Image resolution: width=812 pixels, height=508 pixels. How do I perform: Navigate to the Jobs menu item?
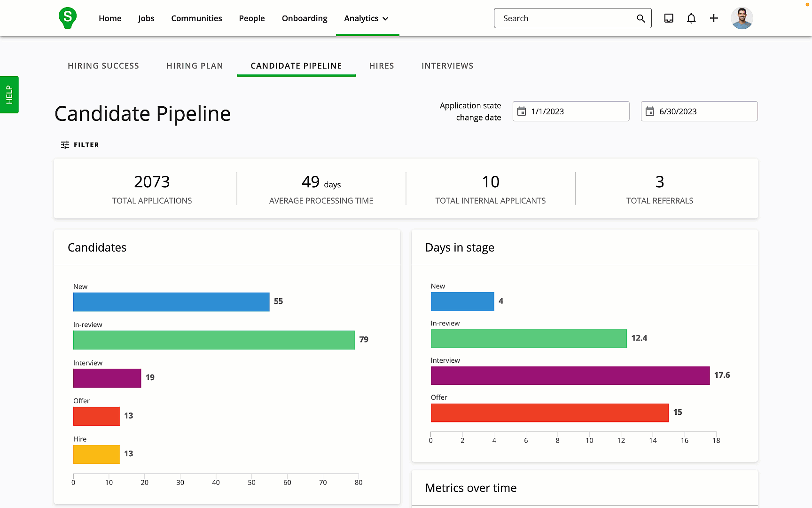146,18
